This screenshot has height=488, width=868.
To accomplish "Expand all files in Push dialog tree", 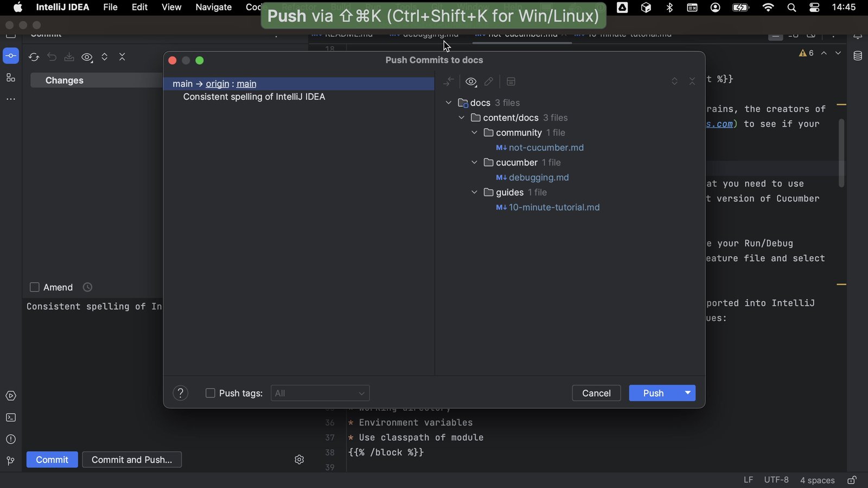I will pos(674,81).
